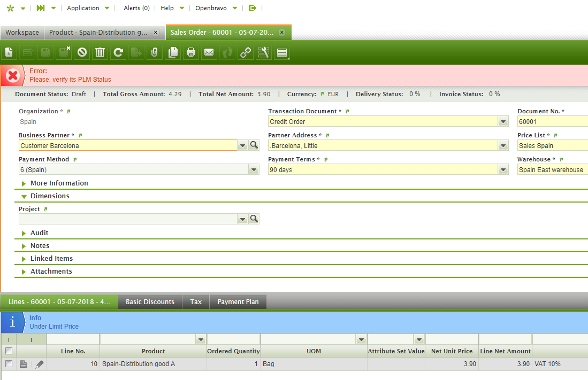
Task: Click the Product filter field in grid
Action: [148, 339]
